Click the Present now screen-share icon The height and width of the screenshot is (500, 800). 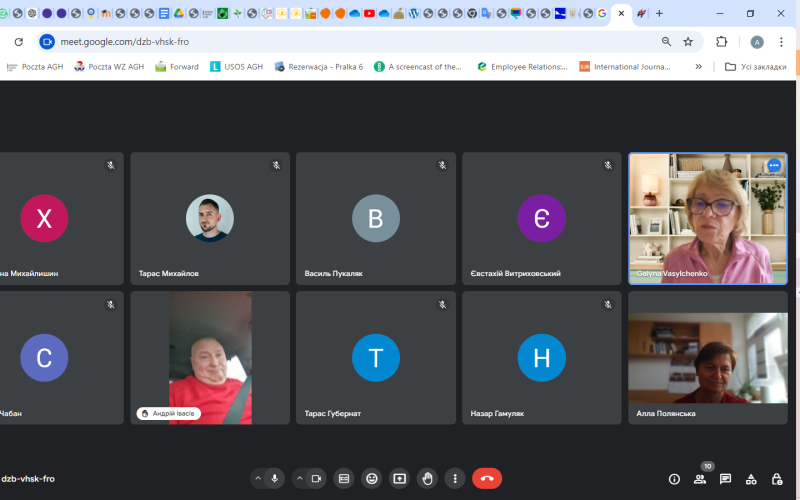click(x=399, y=479)
